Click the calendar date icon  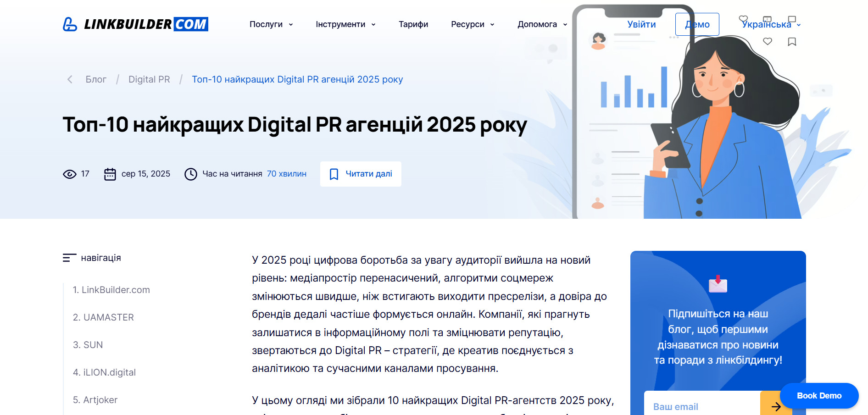[x=110, y=174]
